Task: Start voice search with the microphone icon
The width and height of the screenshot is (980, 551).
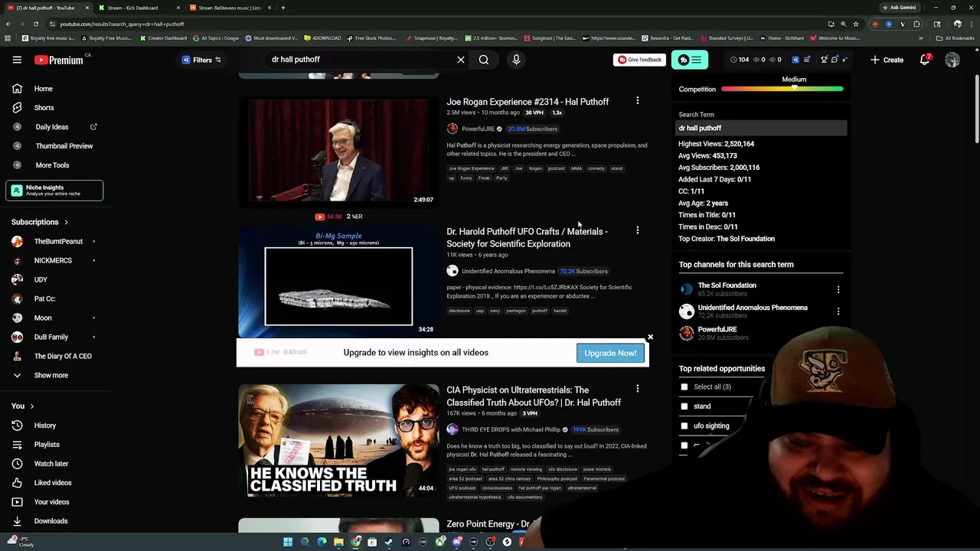Action: (516, 60)
